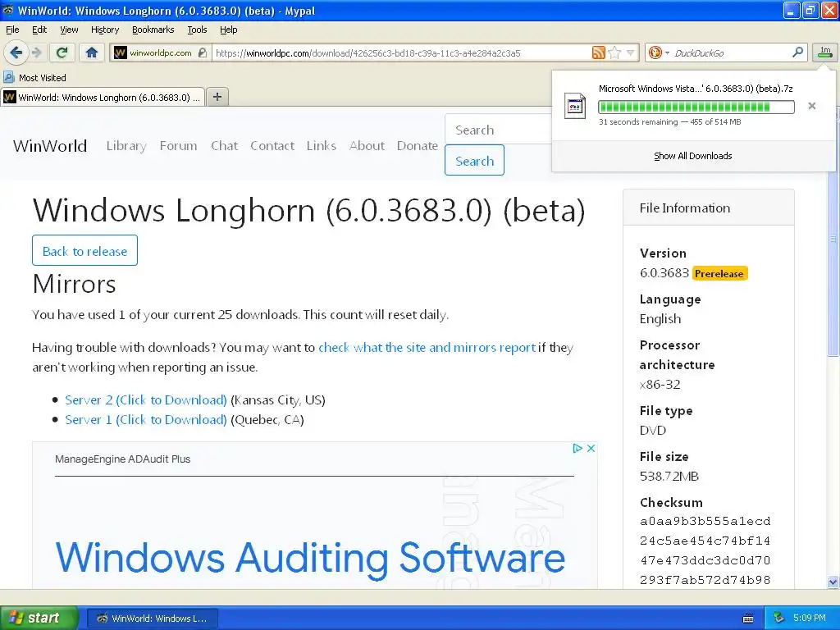Image resolution: width=840 pixels, height=630 pixels.
Task: Follow the 'check what the site and mirrors report' link
Action: (x=427, y=347)
